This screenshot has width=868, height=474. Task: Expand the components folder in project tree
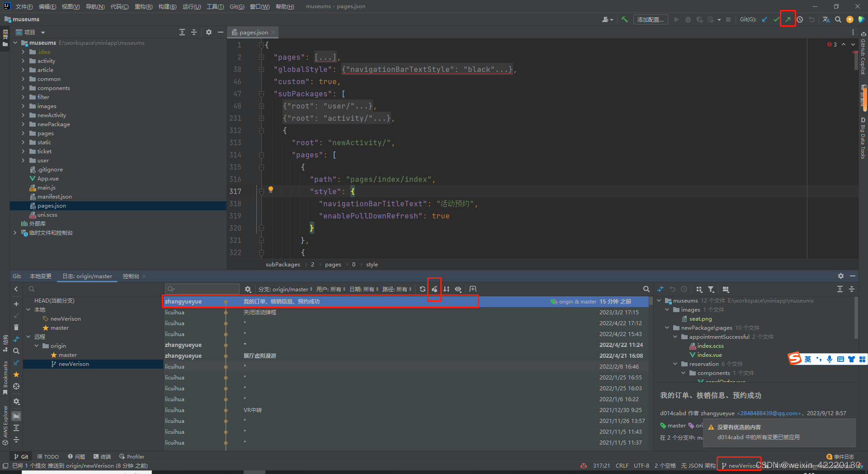click(x=23, y=88)
